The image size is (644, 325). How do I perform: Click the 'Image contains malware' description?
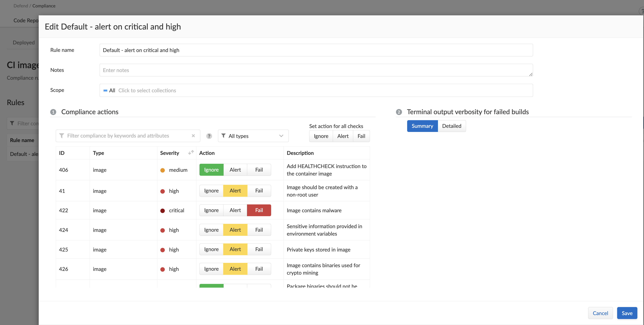pos(314,210)
